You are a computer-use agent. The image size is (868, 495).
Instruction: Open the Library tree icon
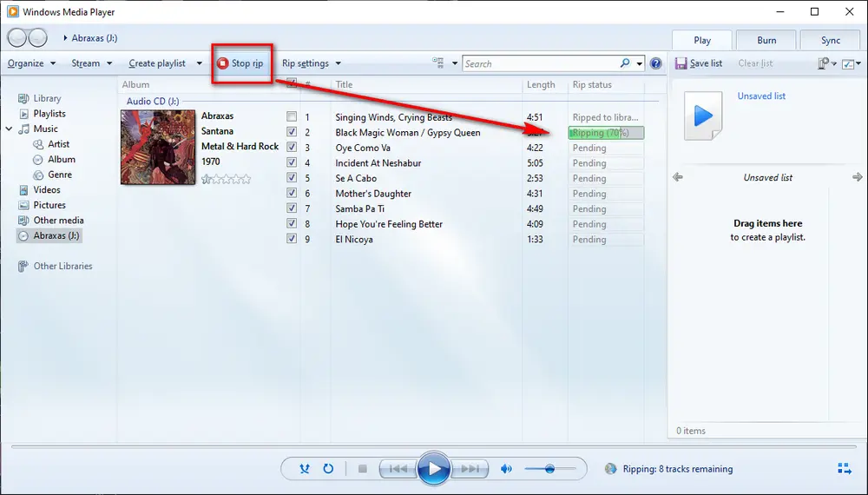pos(23,98)
